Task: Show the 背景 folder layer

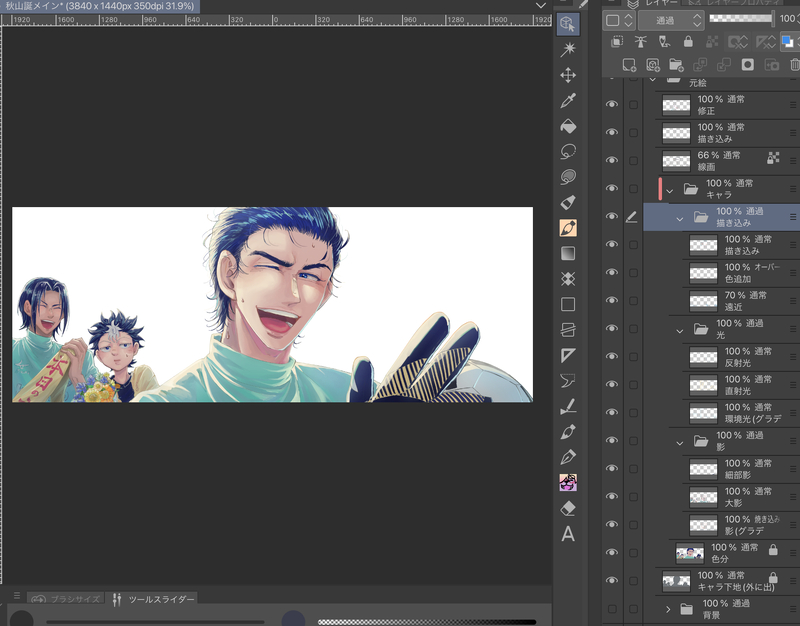Action: tap(612, 609)
